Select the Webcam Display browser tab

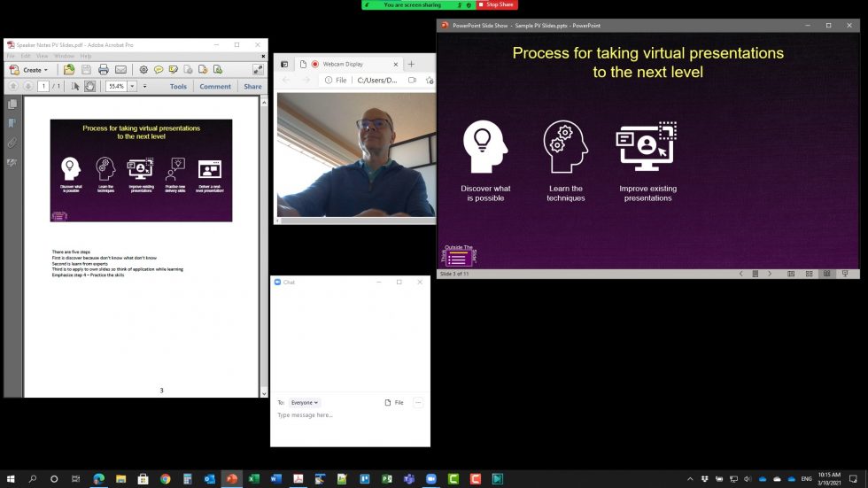(x=350, y=64)
